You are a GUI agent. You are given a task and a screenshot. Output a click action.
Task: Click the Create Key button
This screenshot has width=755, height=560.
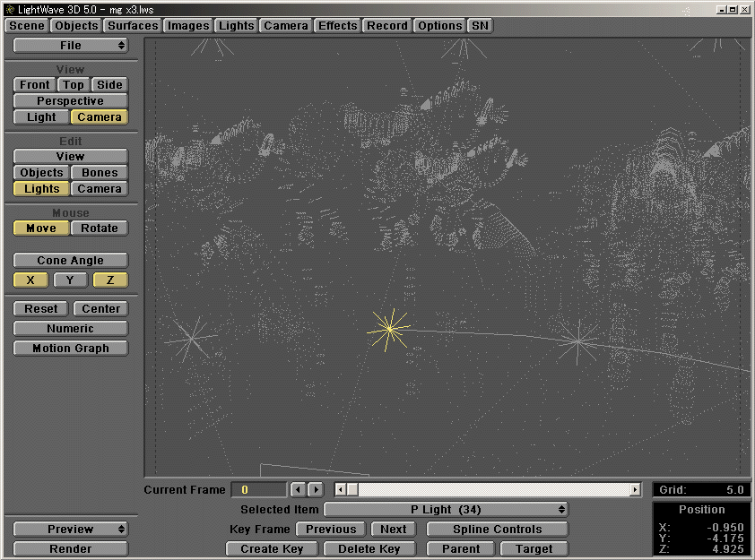pyautogui.click(x=272, y=548)
